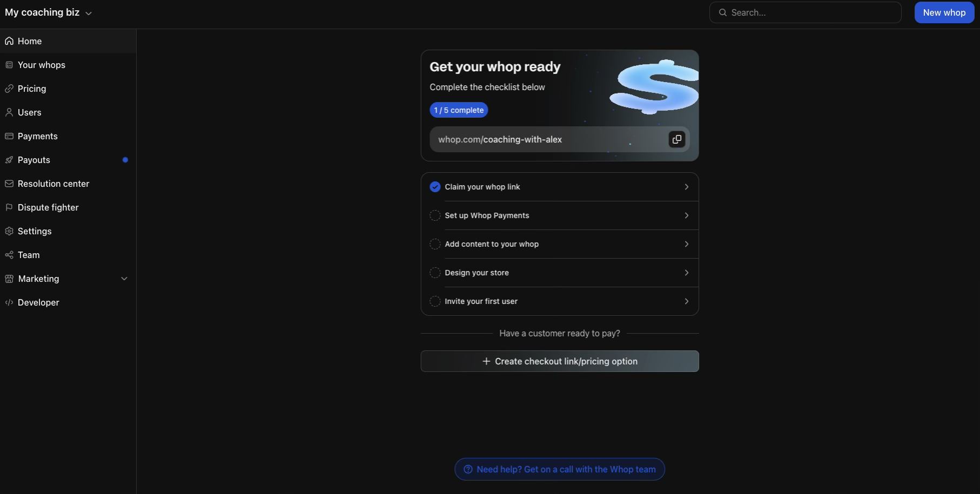Click the empty circle for Design your store
980x494 pixels.
[x=435, y=273]
